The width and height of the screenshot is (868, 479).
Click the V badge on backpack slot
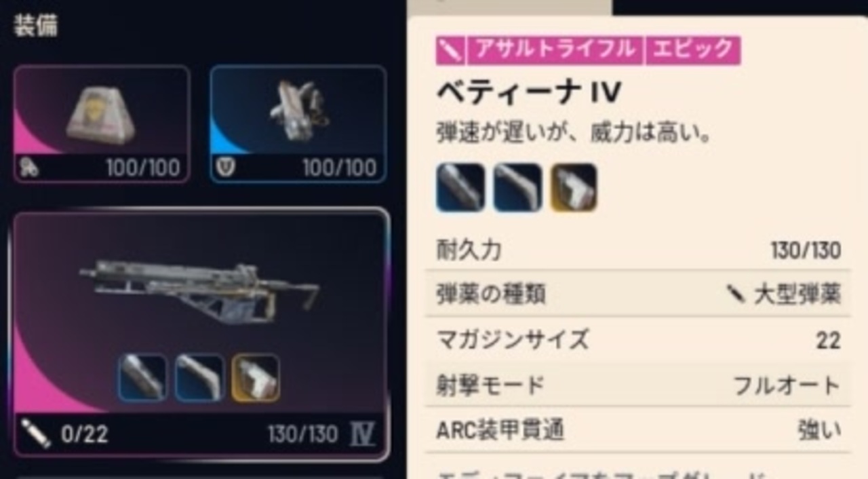[227, 167]
